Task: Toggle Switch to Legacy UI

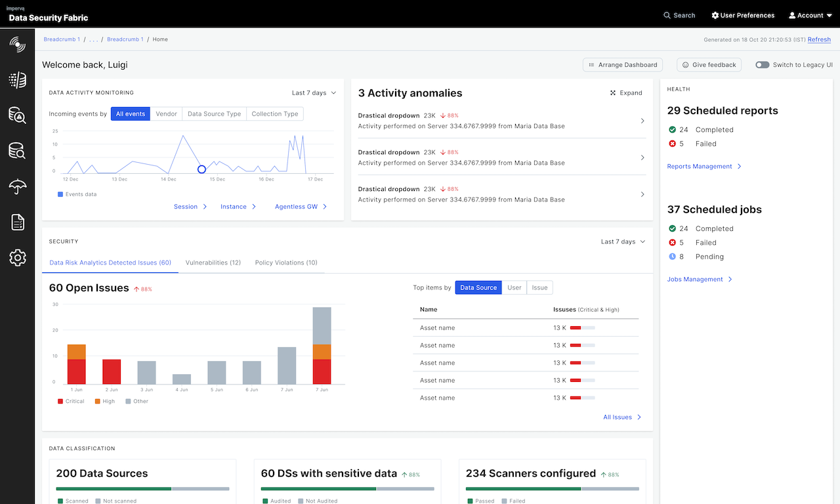Action: click(x=763, y=64)
